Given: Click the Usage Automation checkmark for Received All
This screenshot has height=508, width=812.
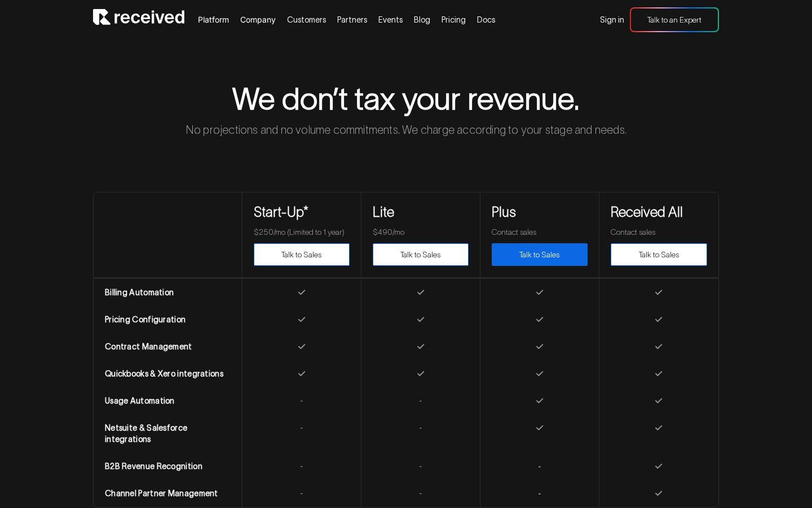Looking at the screenshot, I should pos(659,401).
